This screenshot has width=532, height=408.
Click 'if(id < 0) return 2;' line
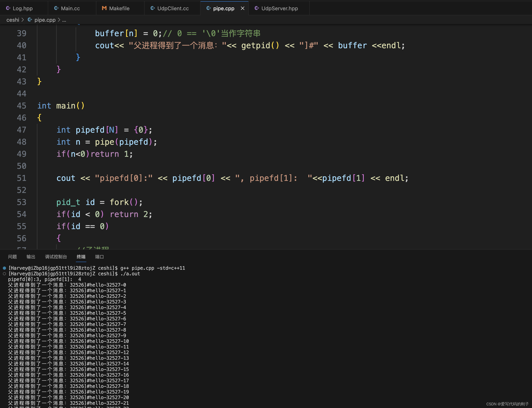pyautogui.click(x=104, y=214)
